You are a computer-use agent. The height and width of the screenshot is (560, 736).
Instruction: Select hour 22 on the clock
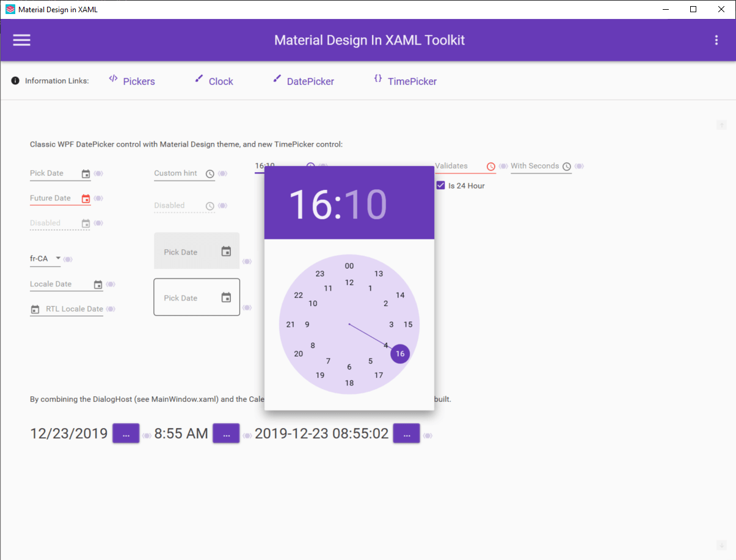pyautogui.click(x=299, y=295)
